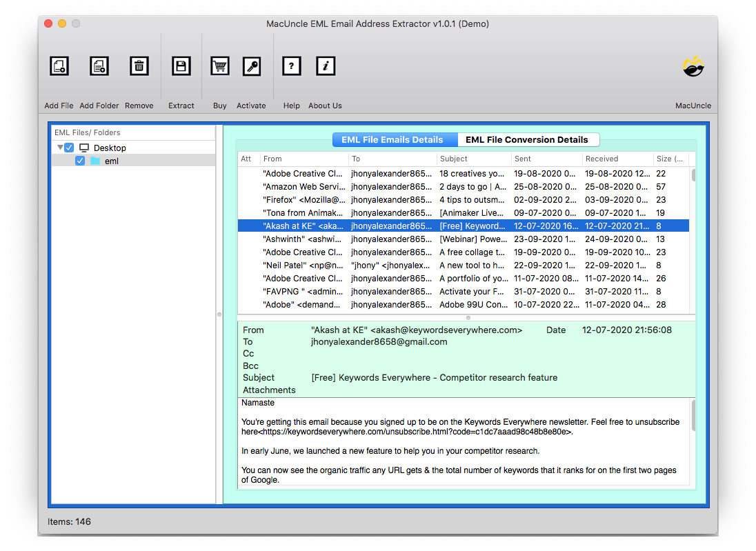Open the Help question mark icon

coord(292,66)
